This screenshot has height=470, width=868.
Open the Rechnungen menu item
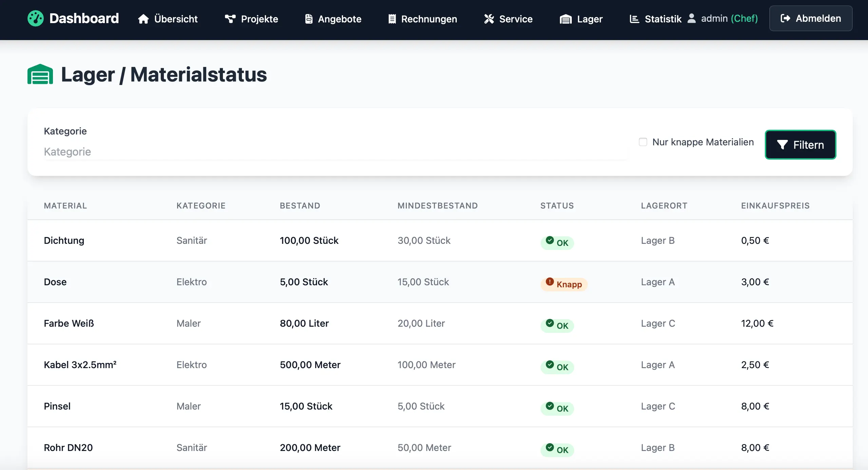[422, 19]
